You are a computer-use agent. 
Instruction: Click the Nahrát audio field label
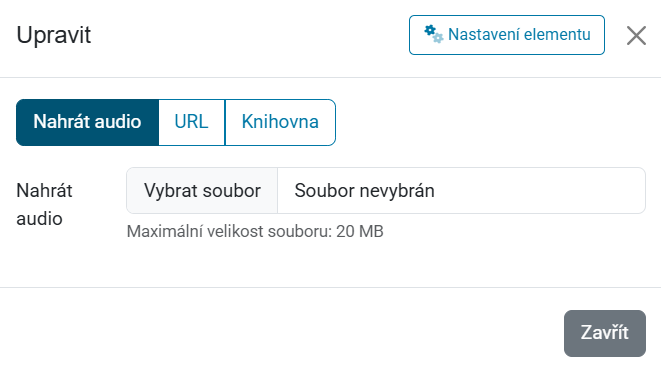point(44,204)
